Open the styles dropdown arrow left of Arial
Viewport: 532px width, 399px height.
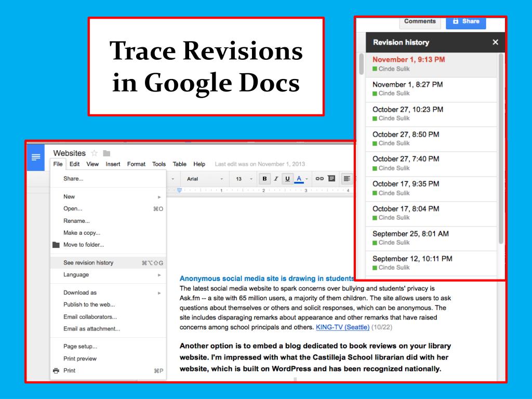[172, 179]
